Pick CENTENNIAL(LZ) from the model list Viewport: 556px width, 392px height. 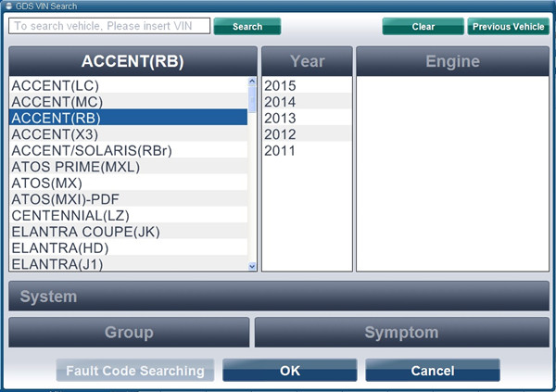click(129, 215)
